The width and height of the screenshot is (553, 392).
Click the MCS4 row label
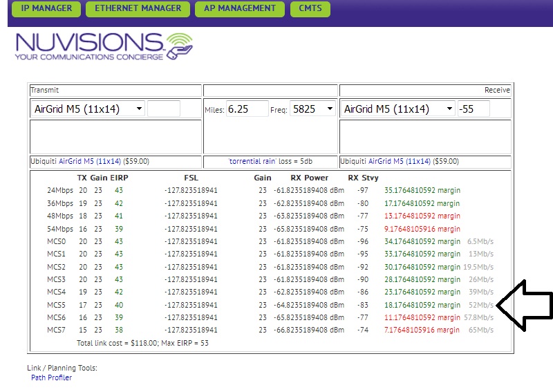click(x=57, y=292)
